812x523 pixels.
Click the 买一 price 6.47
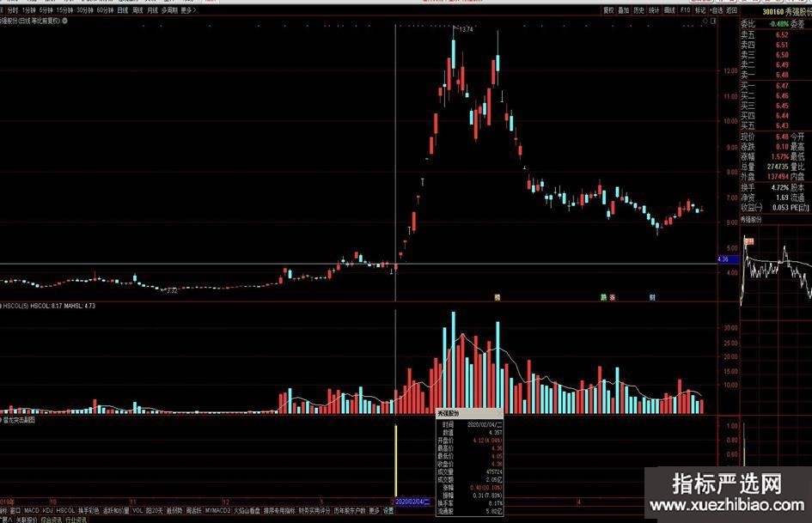782,86
